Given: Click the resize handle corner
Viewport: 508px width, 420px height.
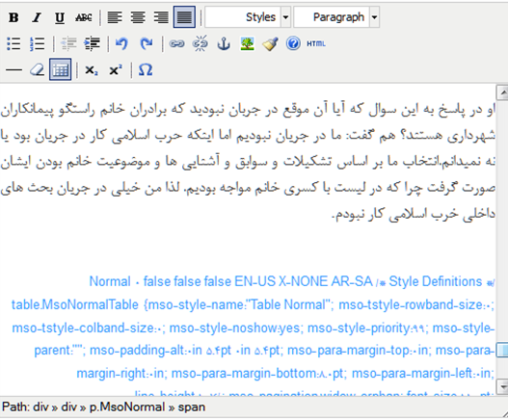Looking at the screenshot, I should pyautogui.click(x=505, y=414).
